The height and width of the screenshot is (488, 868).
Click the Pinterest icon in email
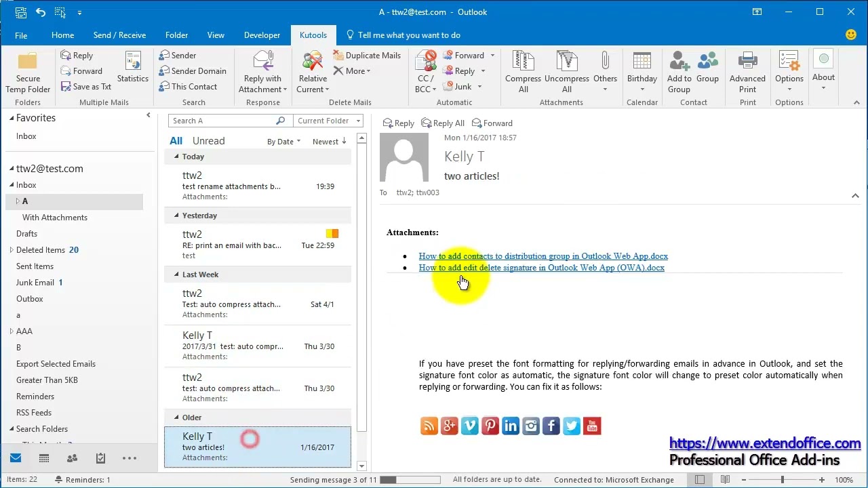tap(490, 426)
